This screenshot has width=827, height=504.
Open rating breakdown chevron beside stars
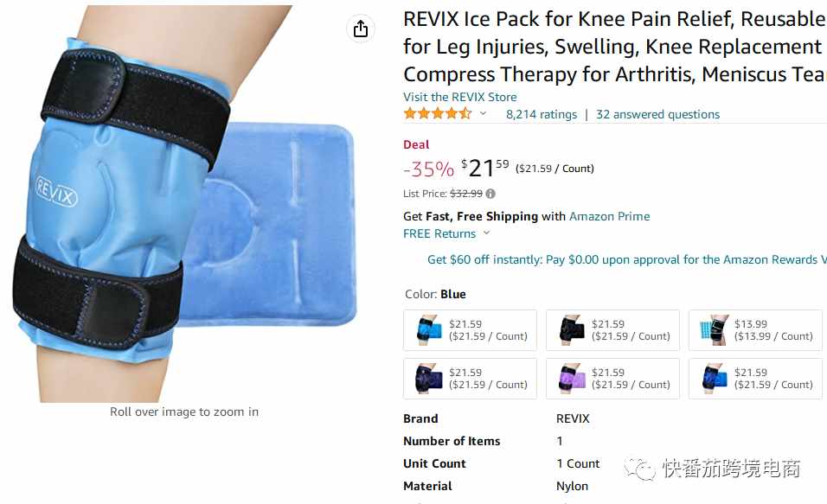pyautogui.click(x=483, y=113)
